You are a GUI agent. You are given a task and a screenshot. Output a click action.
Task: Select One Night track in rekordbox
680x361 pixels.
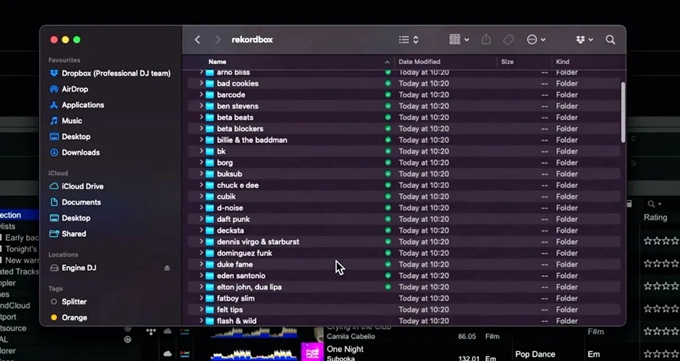[x=345, y=349]
